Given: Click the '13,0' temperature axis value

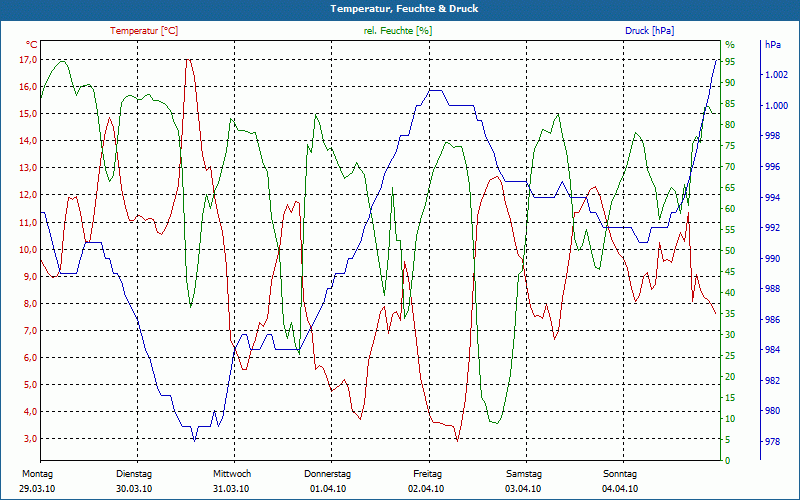Looking at the screenshot, I should click(28, 168).
